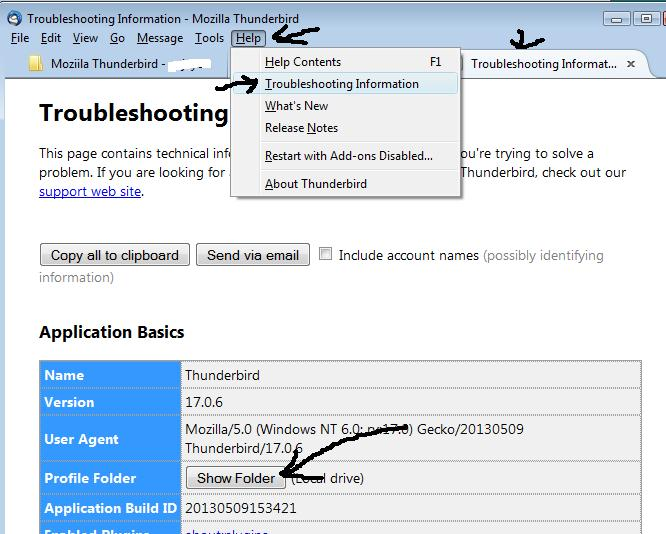Enable the Include account names checkbox
The image size is (666, 534).
pyautogui.click(x=326, y=254)
